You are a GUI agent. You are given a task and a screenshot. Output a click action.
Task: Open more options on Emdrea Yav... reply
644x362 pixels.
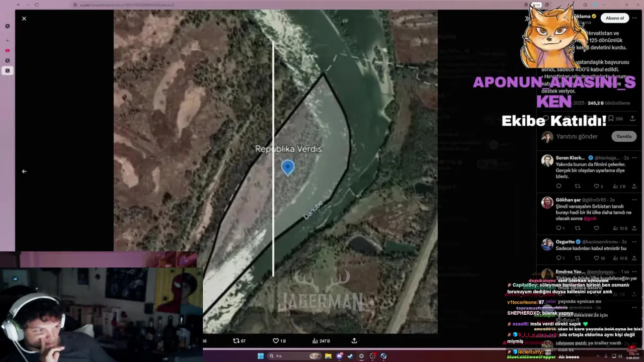pos(634,272)
